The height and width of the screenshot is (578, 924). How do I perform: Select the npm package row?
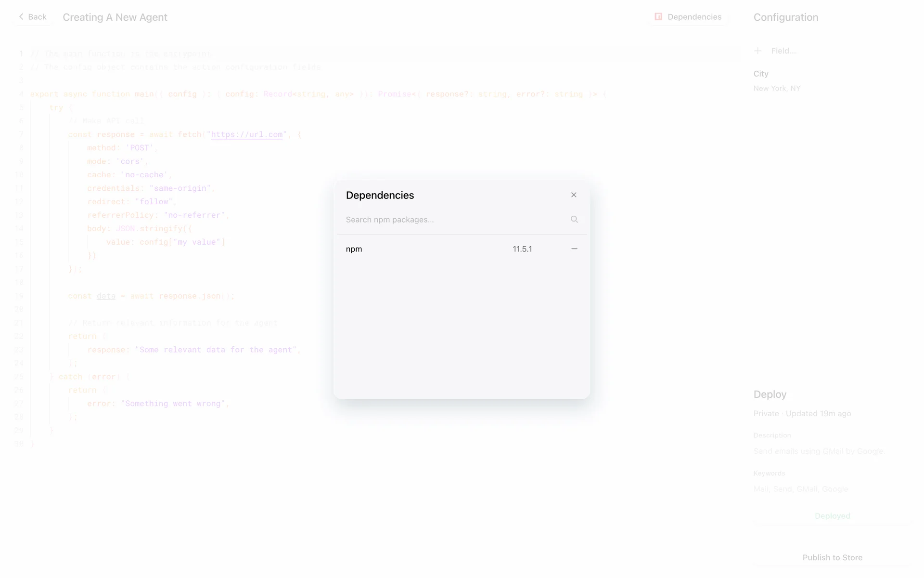(354, 249)
